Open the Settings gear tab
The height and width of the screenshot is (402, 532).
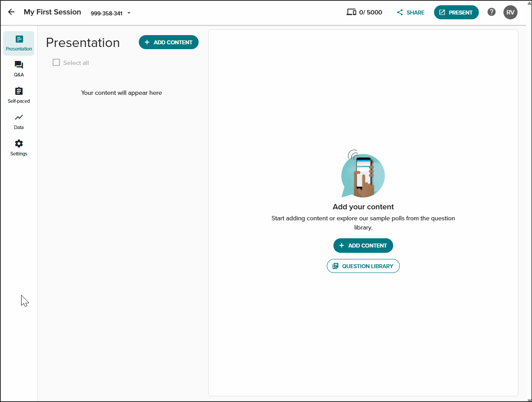pos(19,148)
